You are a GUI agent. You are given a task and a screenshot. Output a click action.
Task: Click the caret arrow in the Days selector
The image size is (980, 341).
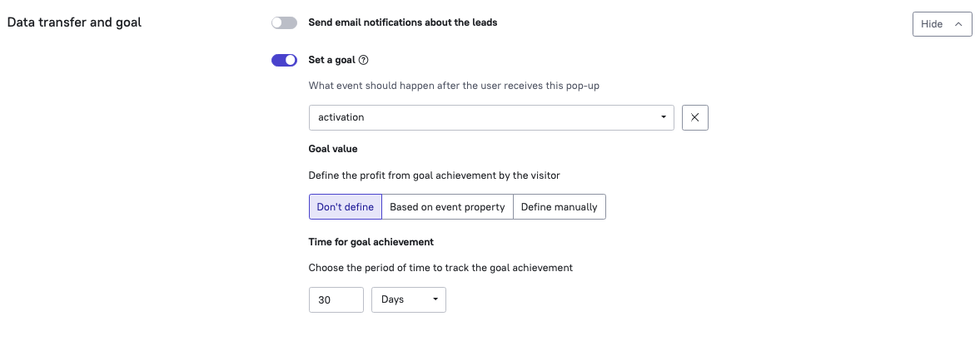click(435, 299)
